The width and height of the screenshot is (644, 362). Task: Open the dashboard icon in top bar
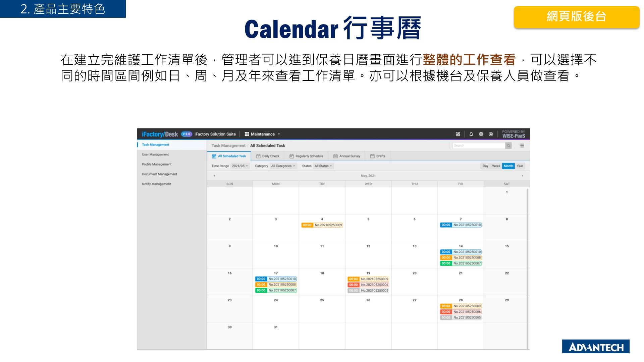click(x=458, y=134)
